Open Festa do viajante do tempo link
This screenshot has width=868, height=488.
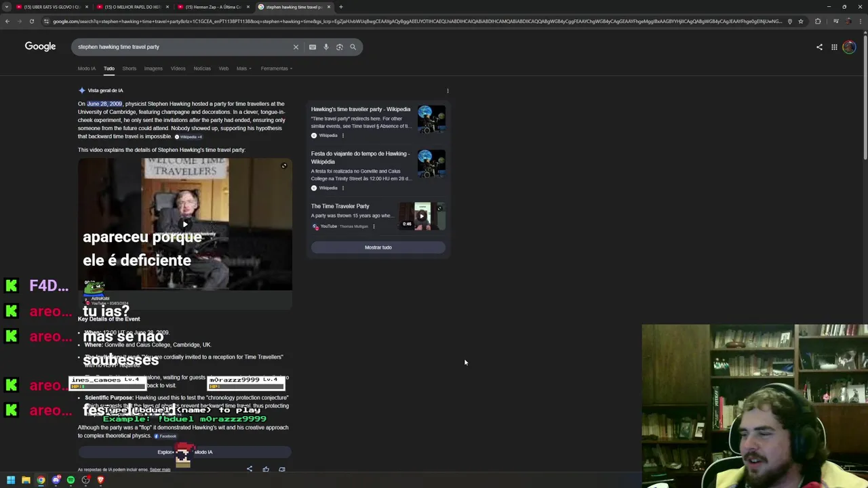pyautogui.click(x=359, y=157)
